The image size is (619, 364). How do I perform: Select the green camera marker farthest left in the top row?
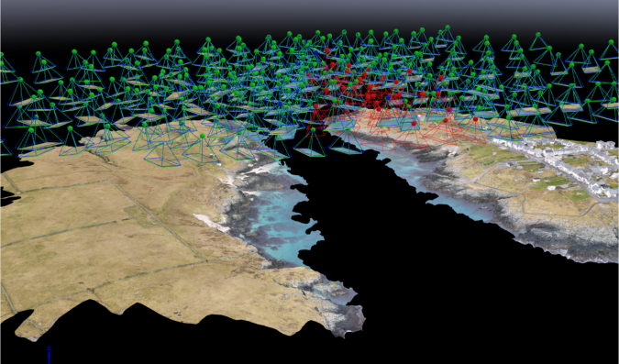coord(39,53)
